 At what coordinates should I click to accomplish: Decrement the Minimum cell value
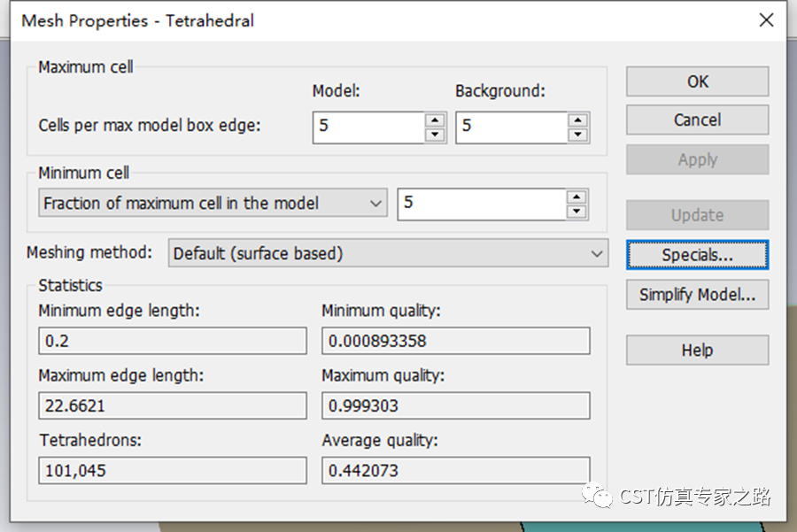[578, 211]
